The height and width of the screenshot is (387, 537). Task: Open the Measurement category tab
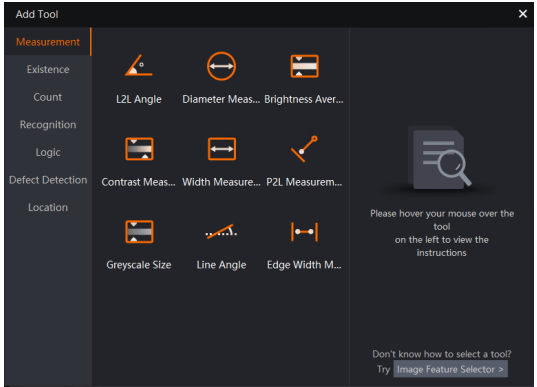(x=48, y=42)
